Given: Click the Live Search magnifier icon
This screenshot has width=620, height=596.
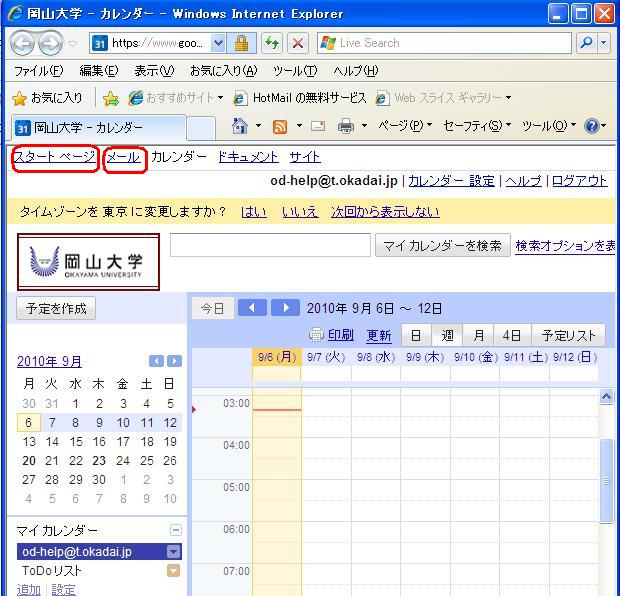Looking at the screenshot, I should coord(586,43).
